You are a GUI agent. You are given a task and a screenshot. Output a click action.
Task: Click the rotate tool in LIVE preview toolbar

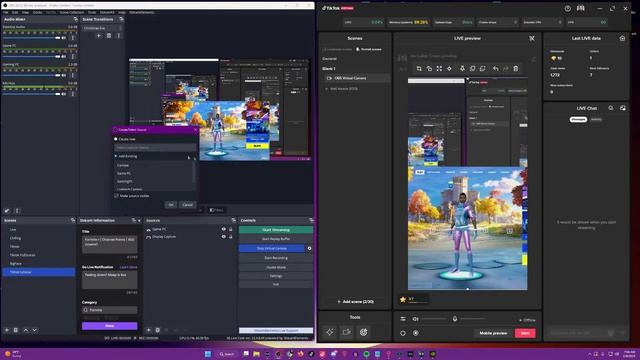click(429, 69)
